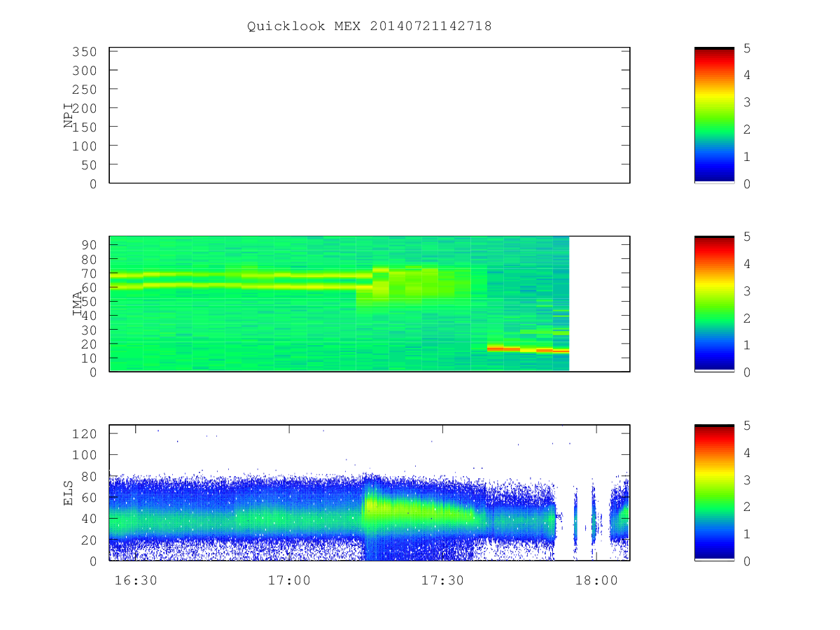
Task: Click the 80 tick on IMA axis
Action: 88,259
